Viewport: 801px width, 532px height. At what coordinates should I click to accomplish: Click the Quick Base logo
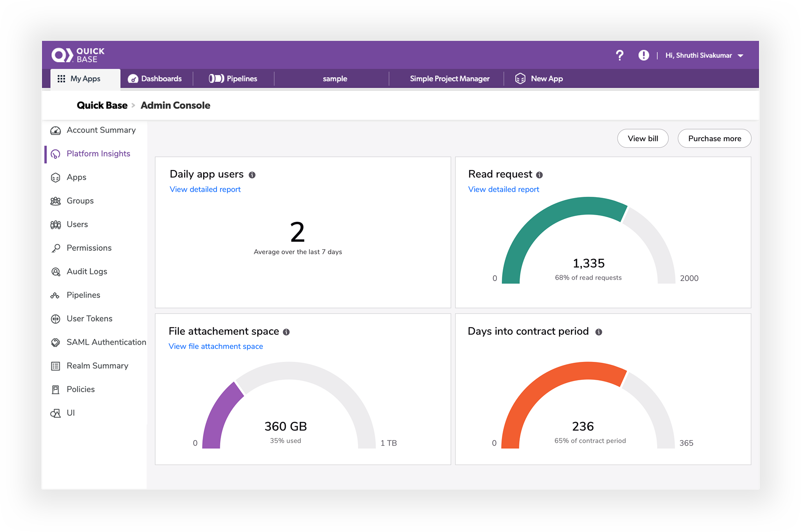point(78,55)
